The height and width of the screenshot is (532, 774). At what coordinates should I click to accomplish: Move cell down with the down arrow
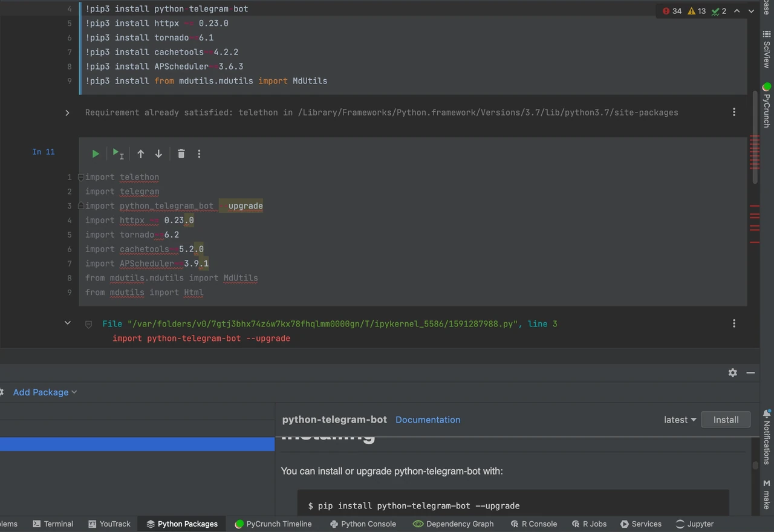(158, 154)
